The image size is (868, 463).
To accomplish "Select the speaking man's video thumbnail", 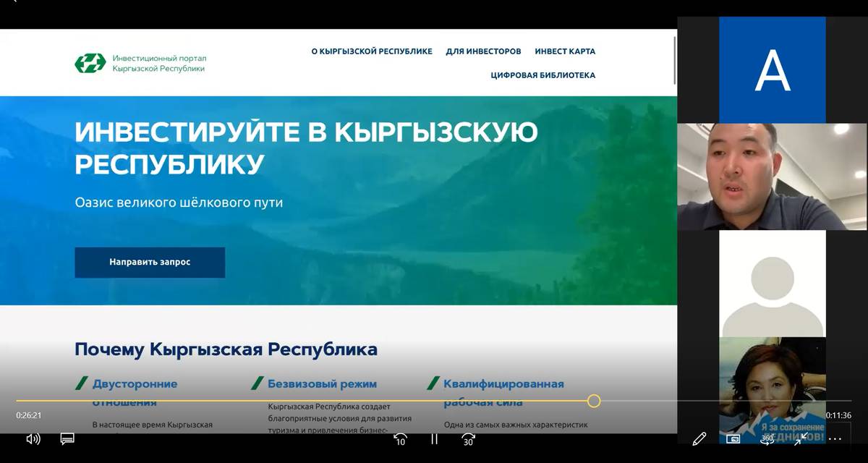I will [x=772, y=177].
